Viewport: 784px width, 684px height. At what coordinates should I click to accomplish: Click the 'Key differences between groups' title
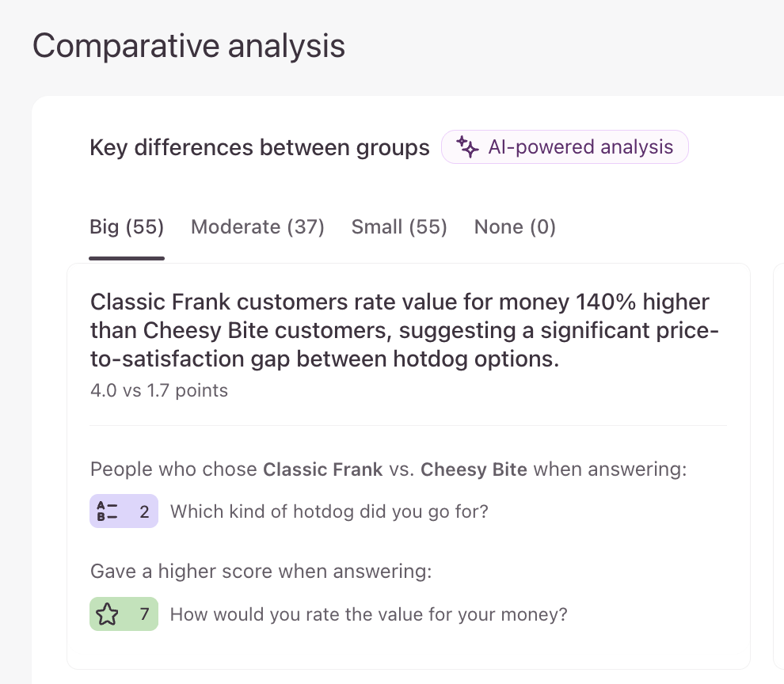tap(260, 148)
